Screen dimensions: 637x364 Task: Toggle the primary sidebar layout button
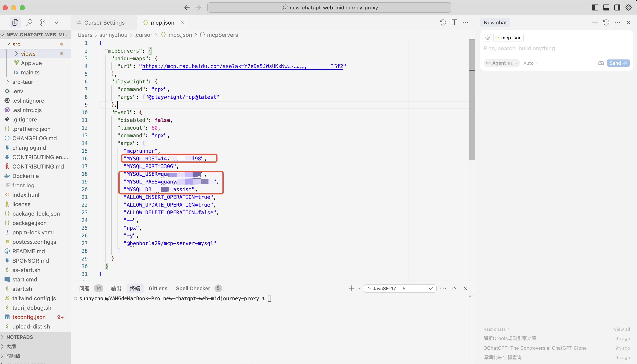pos(595,7)
